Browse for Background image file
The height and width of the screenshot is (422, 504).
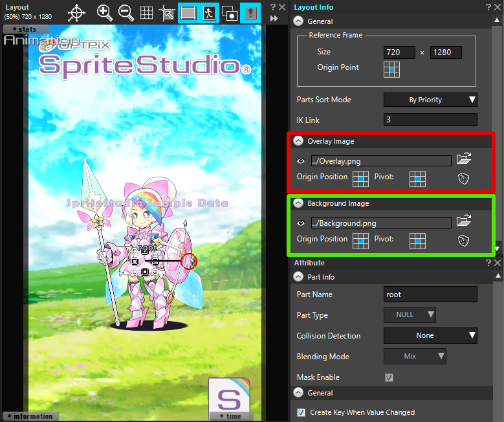(x=464, y=221)
